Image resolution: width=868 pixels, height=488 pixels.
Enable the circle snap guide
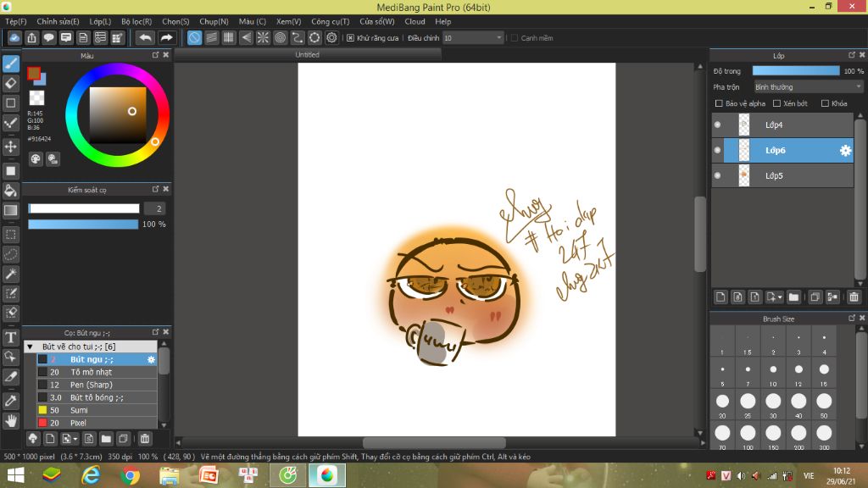[280, 37]
